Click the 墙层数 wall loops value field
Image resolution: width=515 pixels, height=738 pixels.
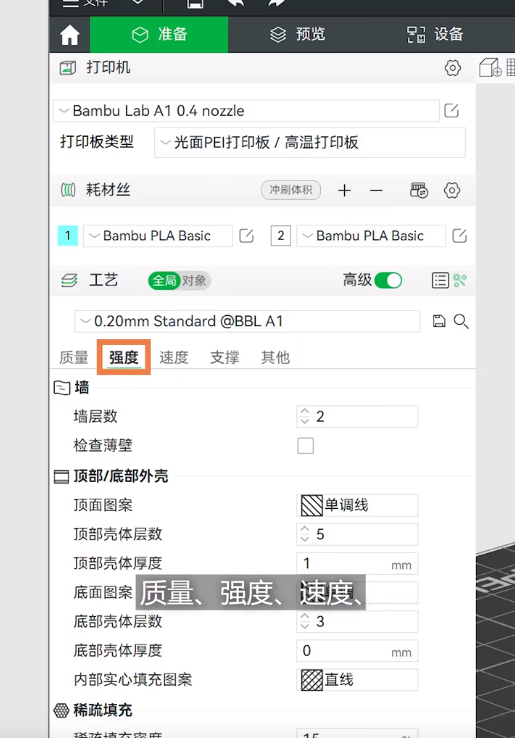tap(357, 417)
